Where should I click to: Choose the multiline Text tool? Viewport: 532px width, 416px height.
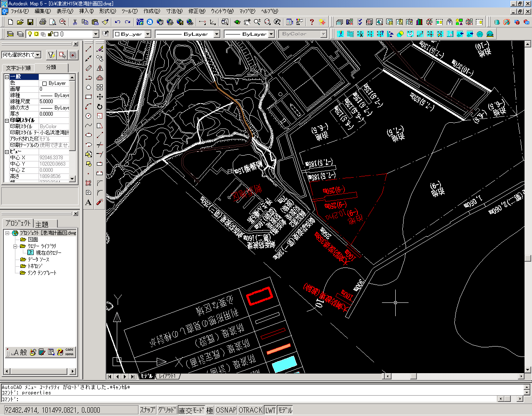[x=89, y=203]
